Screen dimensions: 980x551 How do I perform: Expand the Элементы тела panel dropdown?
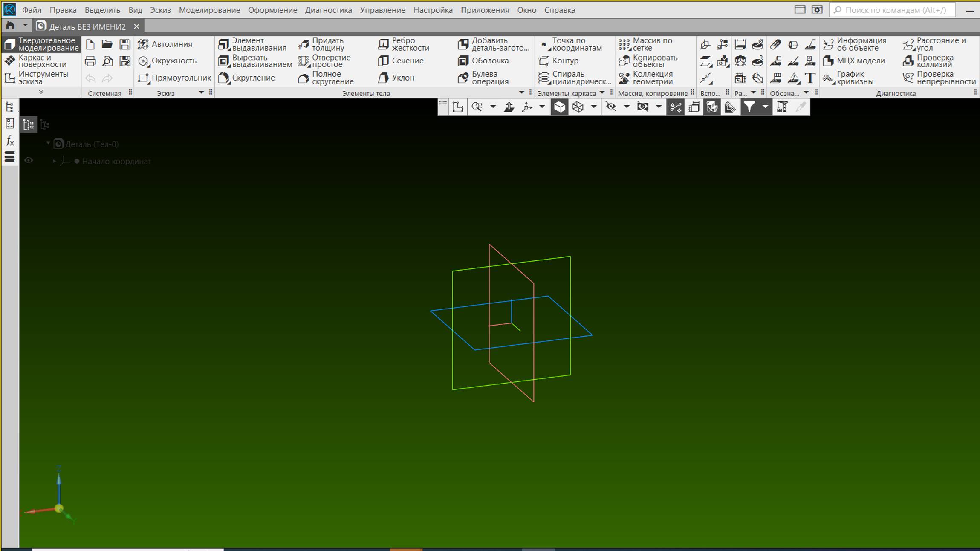[x=521, y=93]
